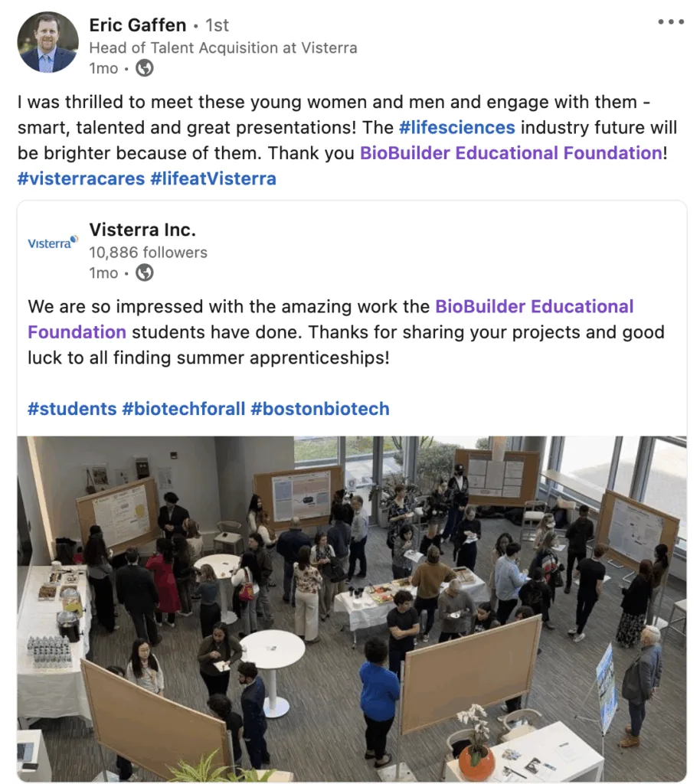This screenshot has width=700, height=784.
Task: Select the #visterracares hashtag
Action: click(80, 178)
